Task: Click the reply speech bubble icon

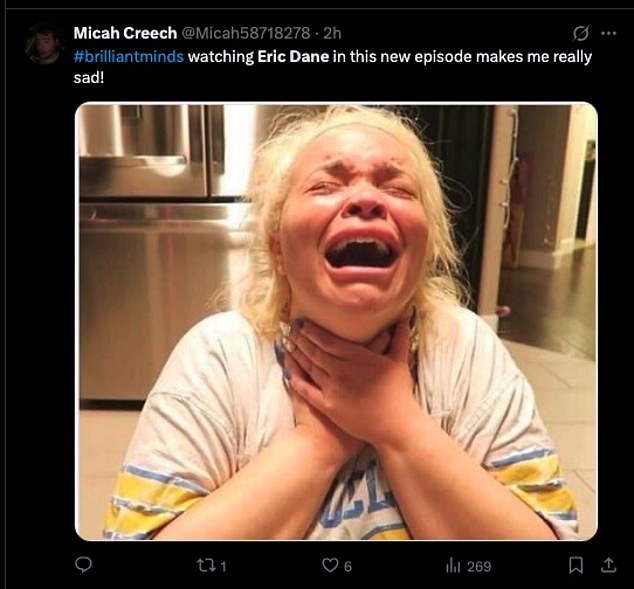Action: click(x=84, y=566)
